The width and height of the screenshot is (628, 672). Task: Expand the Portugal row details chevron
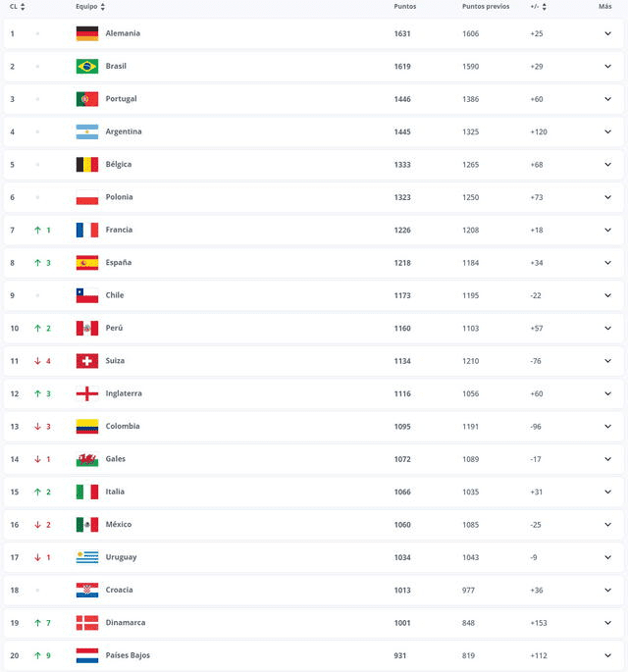pyautogui.click(x=607, y=99)
